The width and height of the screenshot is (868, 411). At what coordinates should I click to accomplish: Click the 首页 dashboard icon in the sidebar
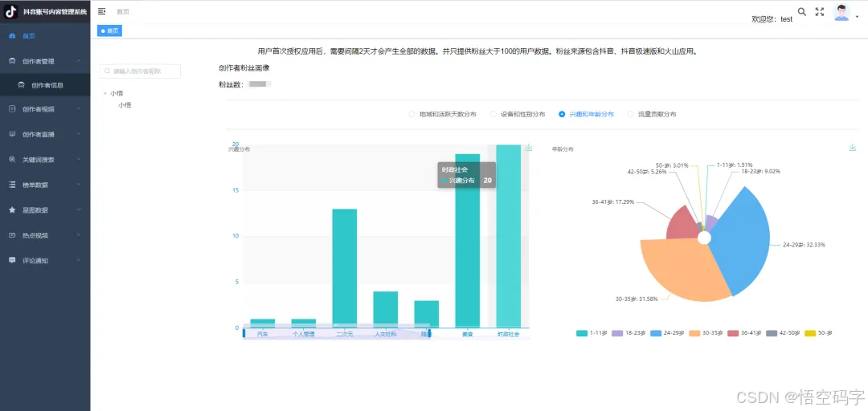[x=12, y=36]
